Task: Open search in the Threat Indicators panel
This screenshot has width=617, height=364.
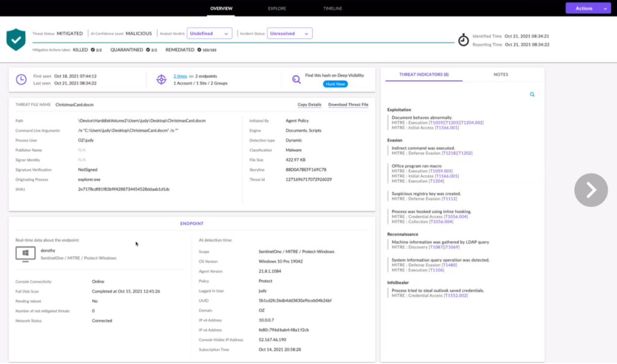Action: (531, 95)
